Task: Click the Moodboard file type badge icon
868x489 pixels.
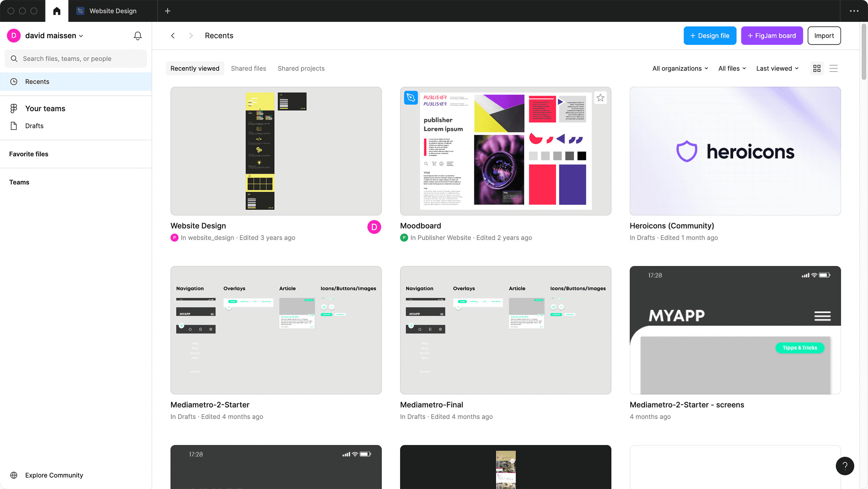Action: [411, 98]
